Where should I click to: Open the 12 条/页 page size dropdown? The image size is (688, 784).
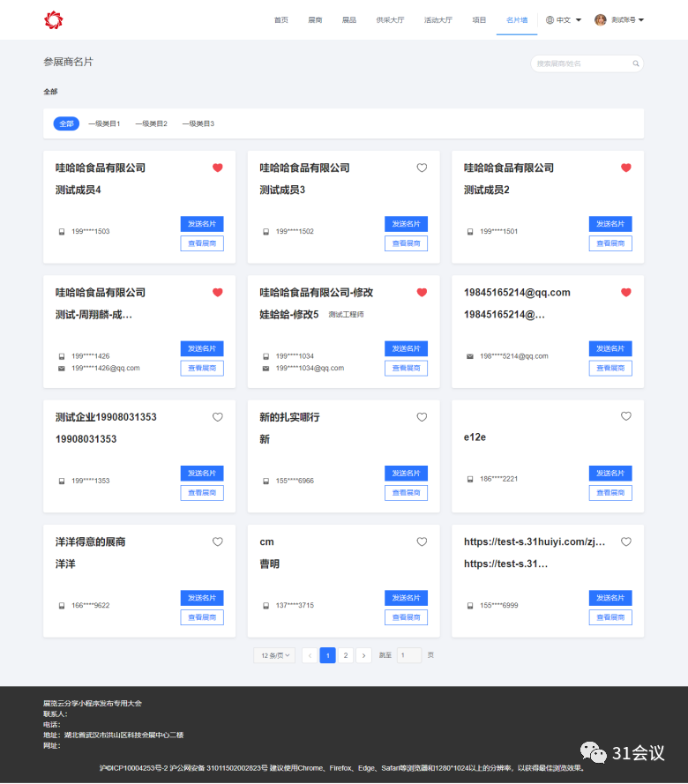(x=274, y=655)
